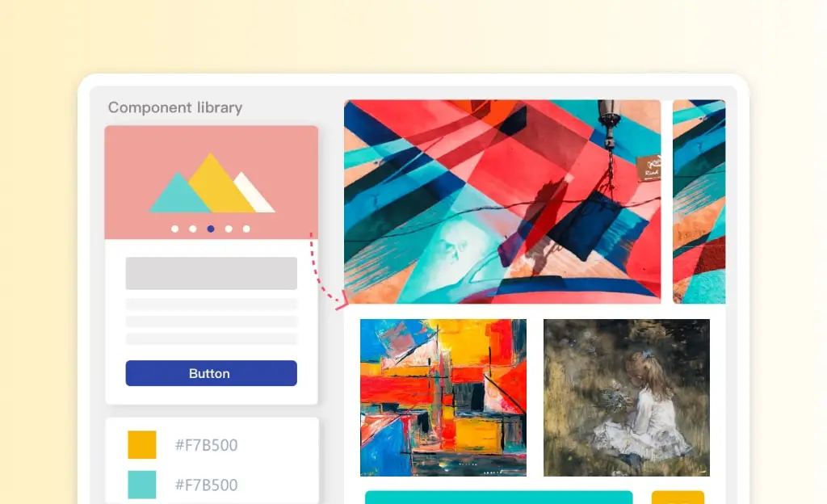
Task: Select the active dark blue carousel dot
Action: [x=211, y=229]
